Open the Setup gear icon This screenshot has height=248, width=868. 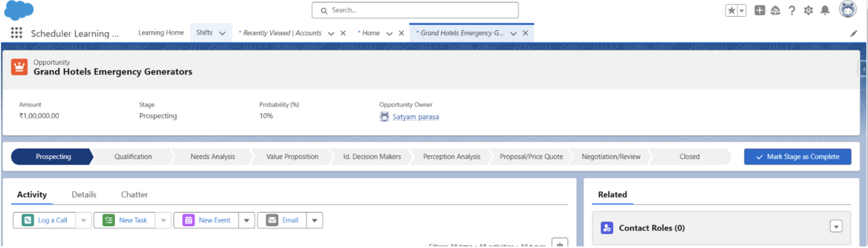coord(808,11)
